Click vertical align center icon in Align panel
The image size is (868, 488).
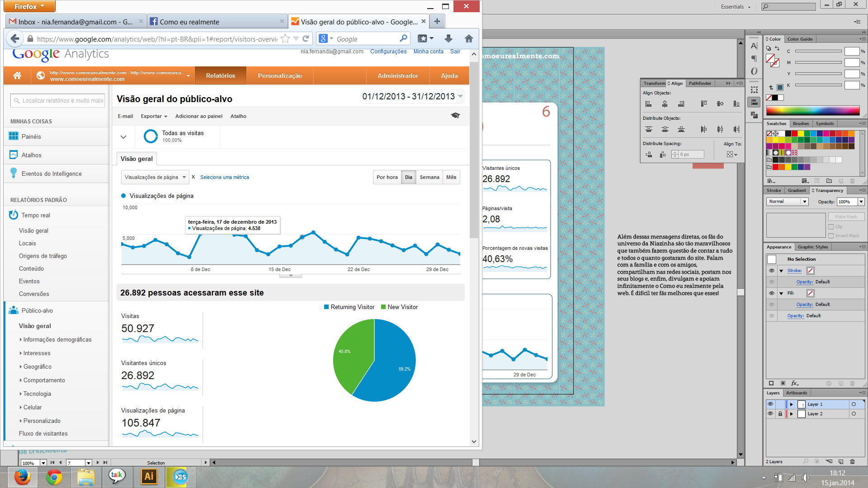point(720,104)
